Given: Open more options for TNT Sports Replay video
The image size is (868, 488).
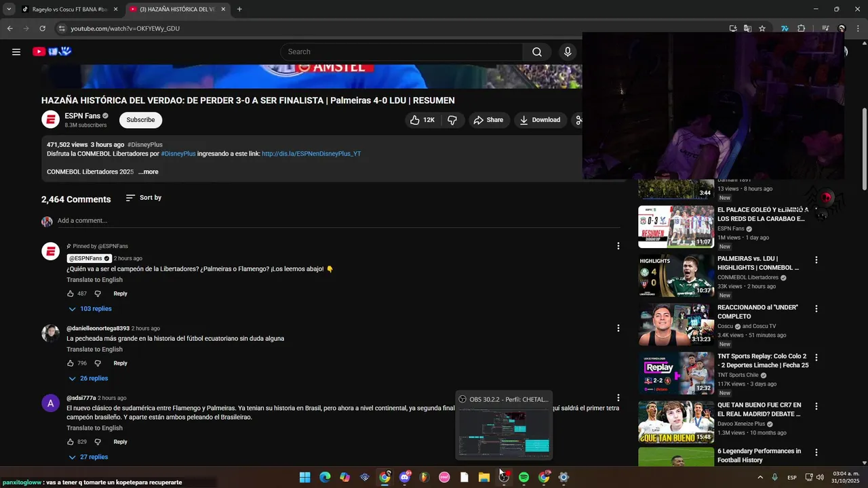Looking at the screenshot, I should coord(816,358).
